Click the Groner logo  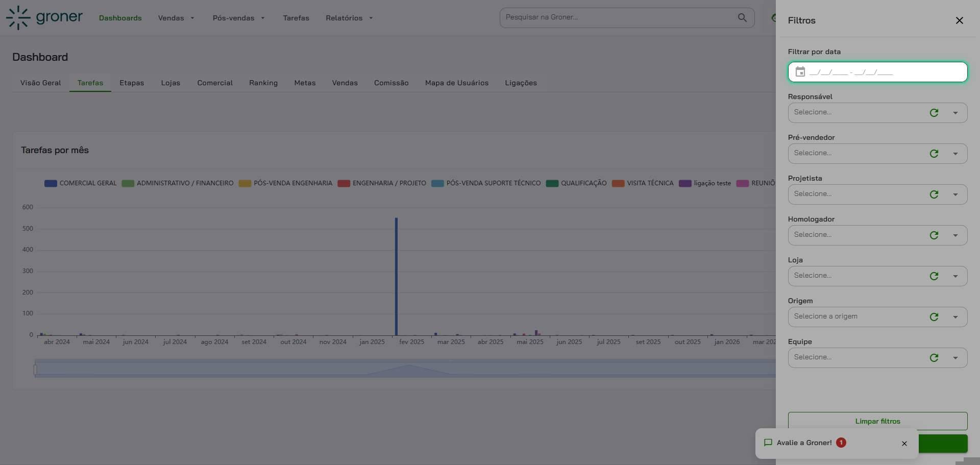[44, 18]
